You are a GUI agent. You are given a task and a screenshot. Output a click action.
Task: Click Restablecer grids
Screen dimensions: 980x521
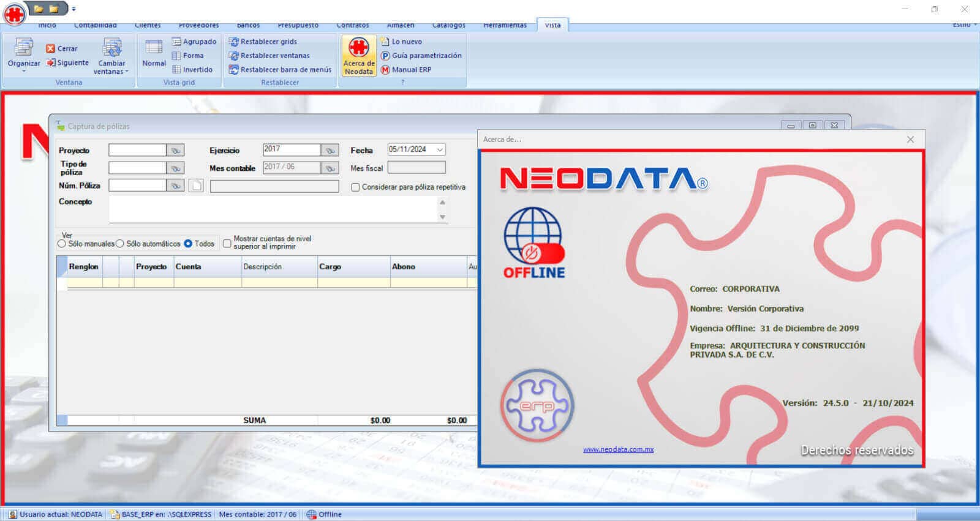pyautogui.click(x=263, y=42)
